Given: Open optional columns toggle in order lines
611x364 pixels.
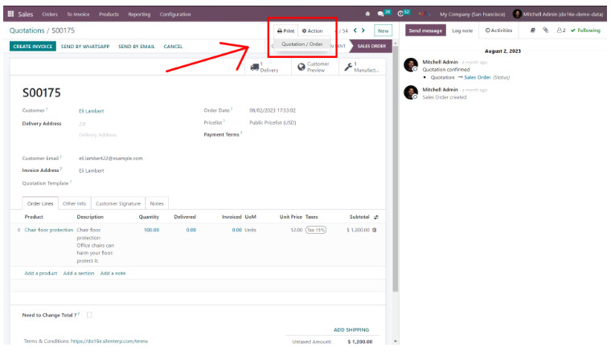Looking at the screenshot, I should 376,217.
